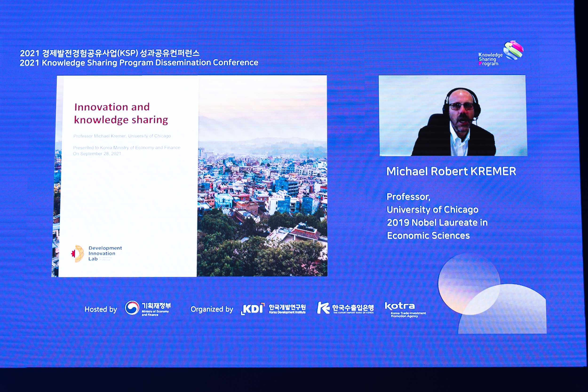This screenshot has width=588, height=392.
Task: Click the kotra logo
Action: click(x=400, y=306)
